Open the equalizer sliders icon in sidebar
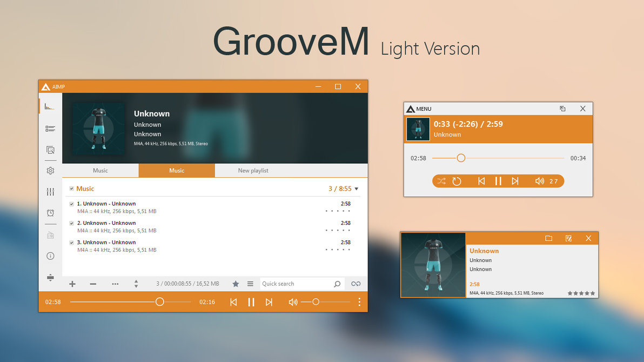This screenshot has height=362, width=644. pyautogui.click(x=50, y=191)
